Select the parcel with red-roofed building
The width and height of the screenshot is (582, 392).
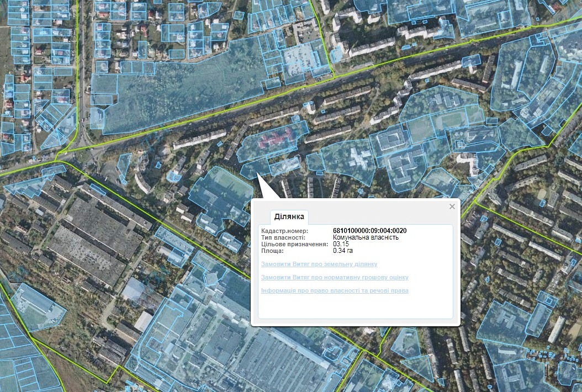pos(274,141)
